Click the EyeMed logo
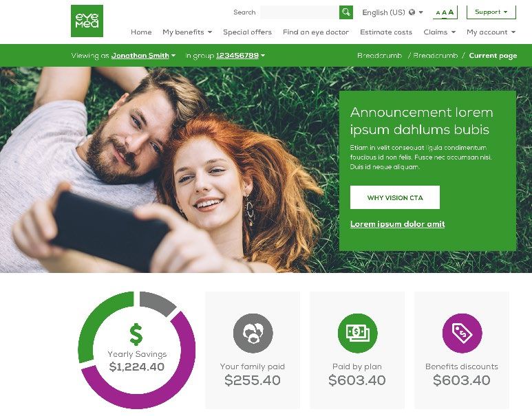 (x=87, y=21)
